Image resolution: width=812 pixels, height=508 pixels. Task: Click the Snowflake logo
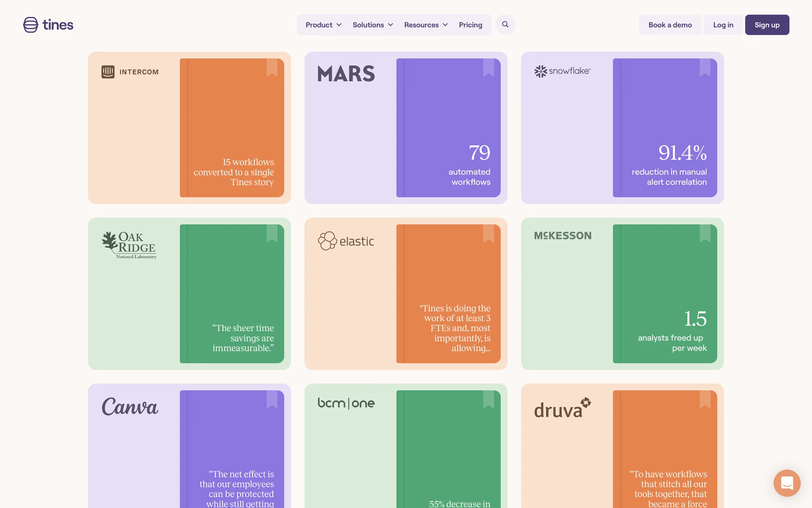pyautogui.click(x=562, y=71)
